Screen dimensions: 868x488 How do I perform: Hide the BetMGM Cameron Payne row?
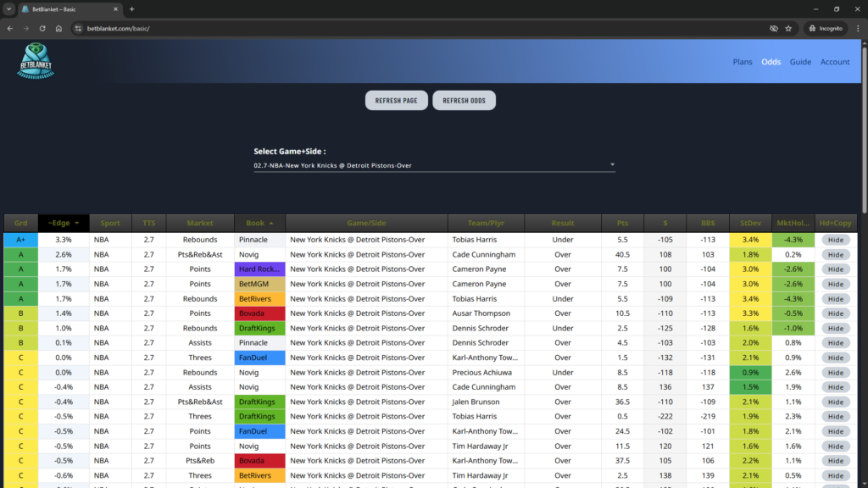[x=835, y=284]
